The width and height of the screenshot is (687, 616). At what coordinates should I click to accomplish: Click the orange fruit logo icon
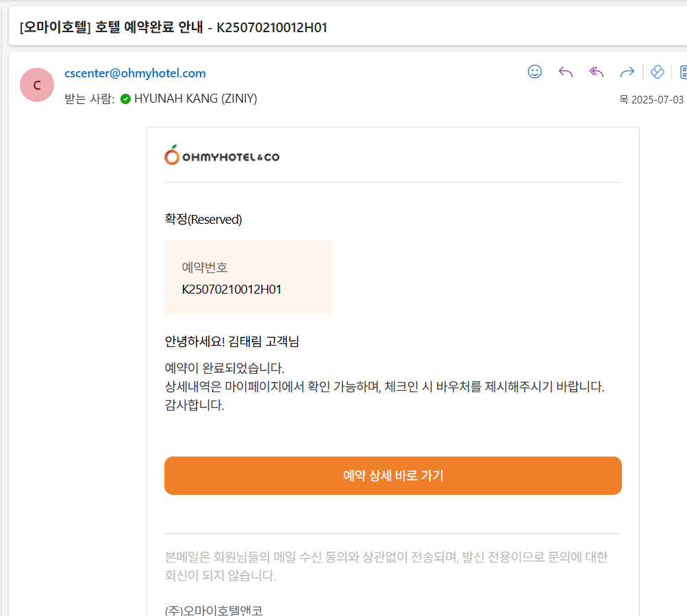(172, 155)
